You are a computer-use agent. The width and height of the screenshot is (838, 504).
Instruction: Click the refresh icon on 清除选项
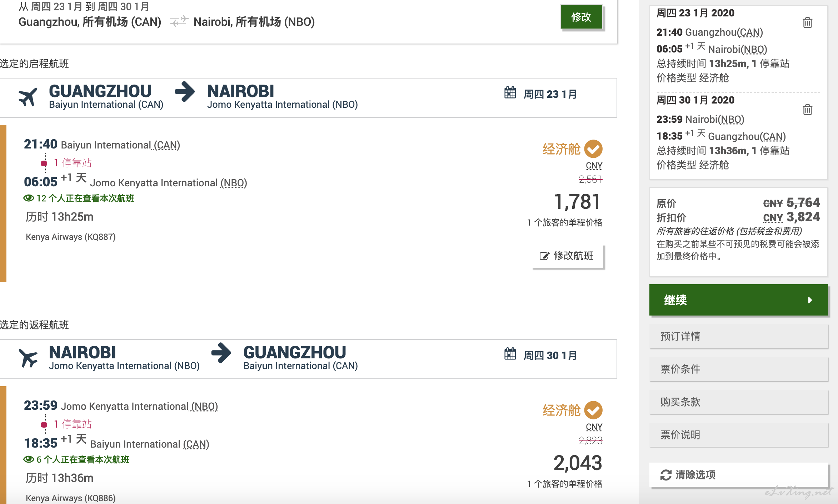click(666, 475)
